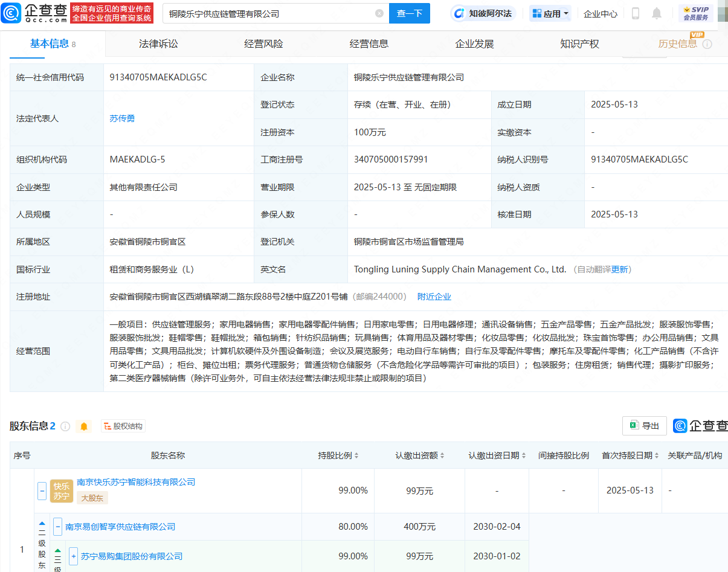Toggle the orange shareholder monitoring bell
Viewport: 728px width, 572px height.
(84, 426)
